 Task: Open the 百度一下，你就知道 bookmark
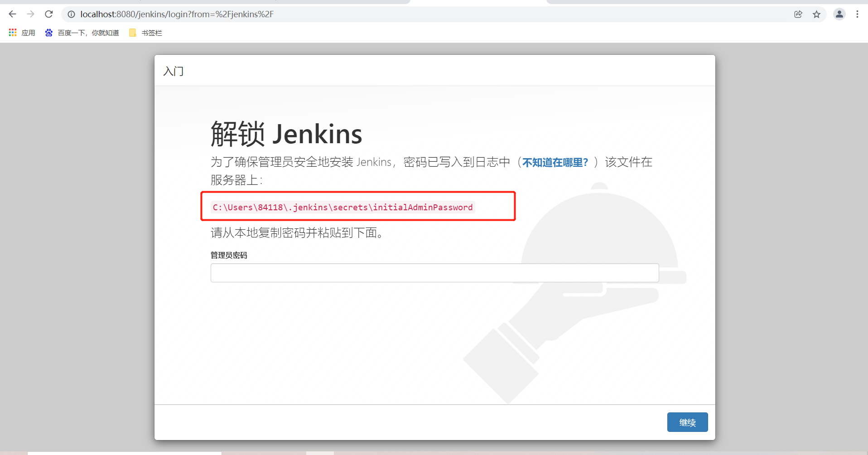point(82,33)
